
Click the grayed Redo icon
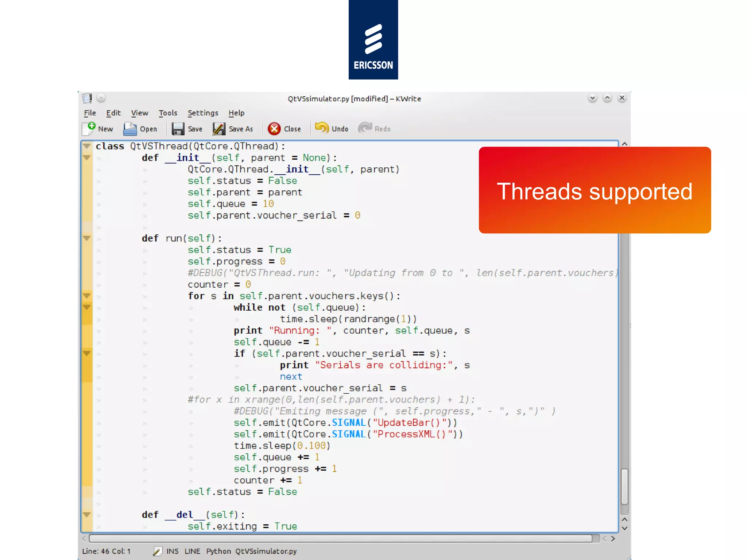(x=365, y=128)
